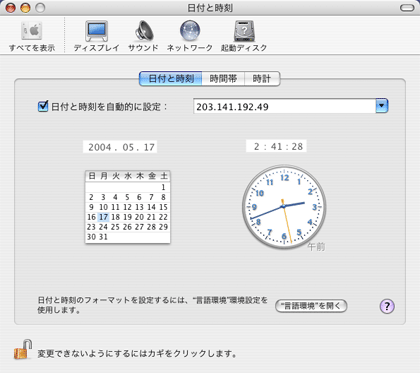Click the toolbar toggle pill in the title bar
Viewport: 420px width, 373px height.
[x=407, y=8]
